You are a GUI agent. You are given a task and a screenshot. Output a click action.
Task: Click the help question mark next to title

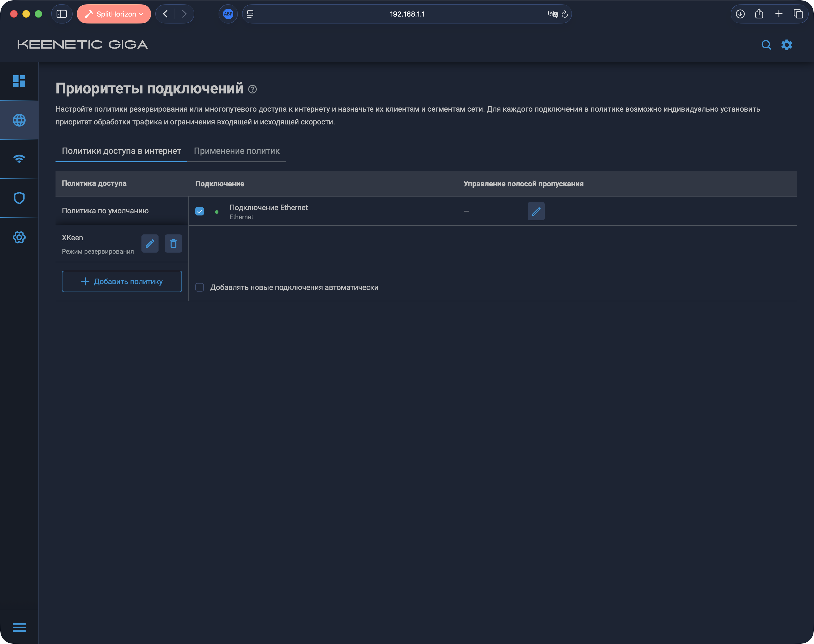[252, 89]
